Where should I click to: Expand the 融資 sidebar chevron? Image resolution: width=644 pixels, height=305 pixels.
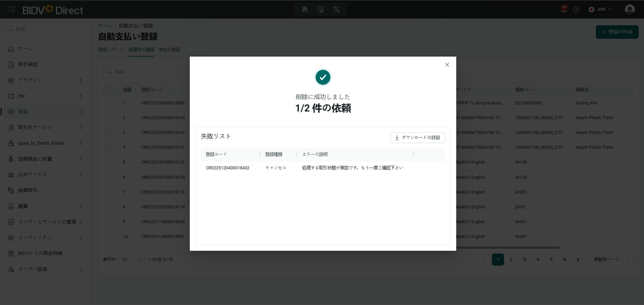[80, 206]
